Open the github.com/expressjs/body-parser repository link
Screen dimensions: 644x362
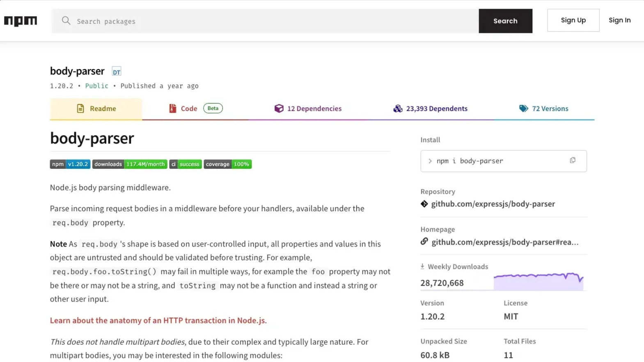[493, 204]
